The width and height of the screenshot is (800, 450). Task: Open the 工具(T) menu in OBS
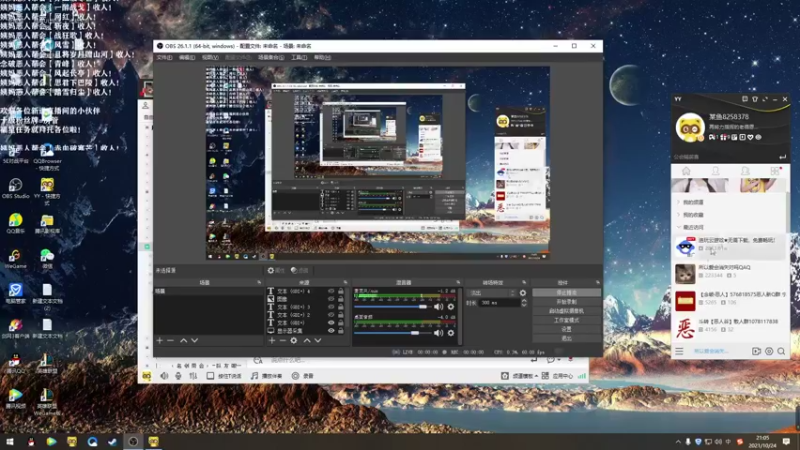[x=299, y=58]
